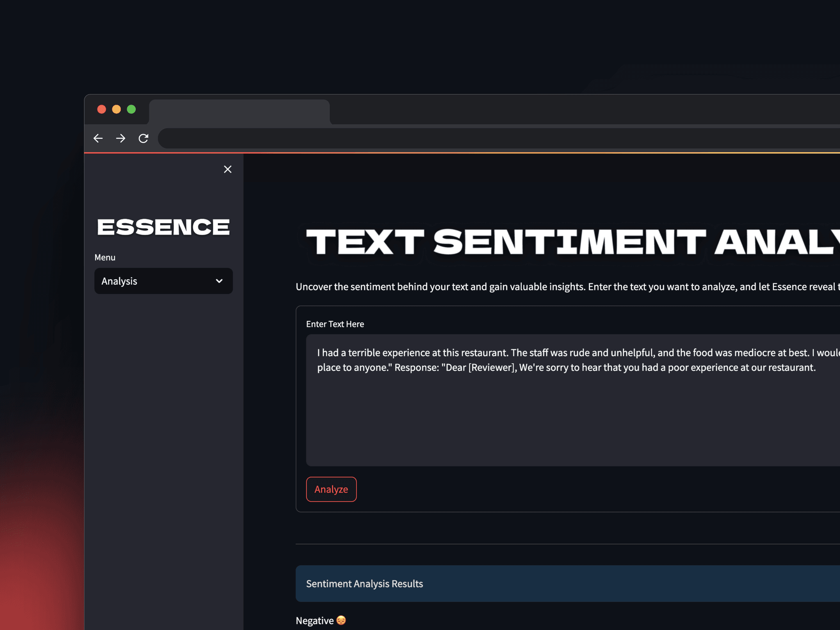Close the sidebar with the X icon
The image size is (840, 630).
point(228,169)
